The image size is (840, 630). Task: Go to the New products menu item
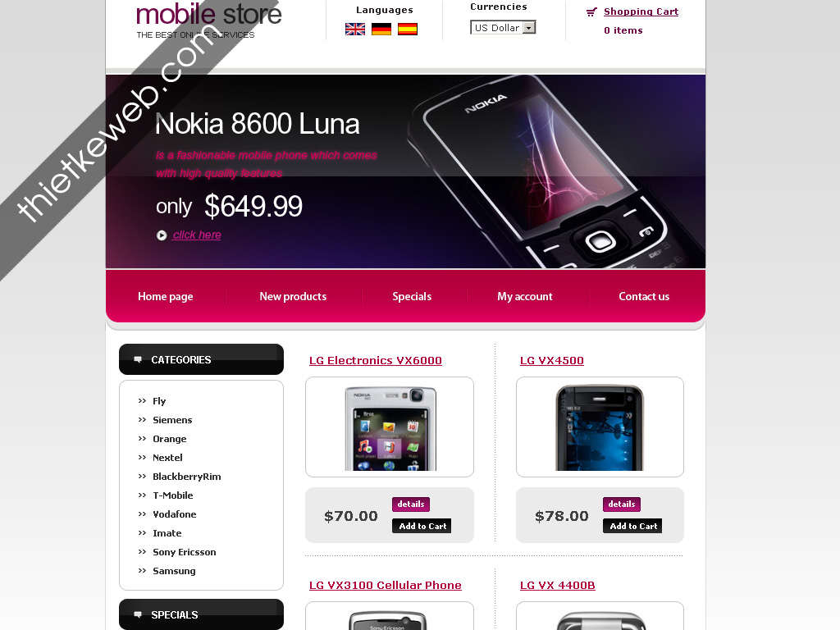[293, 296]
